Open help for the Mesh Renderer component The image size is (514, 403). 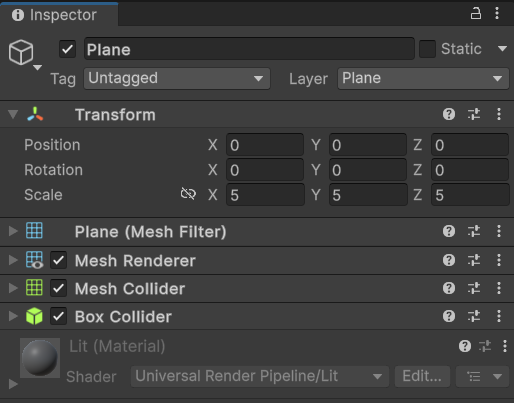coord(449,260)
